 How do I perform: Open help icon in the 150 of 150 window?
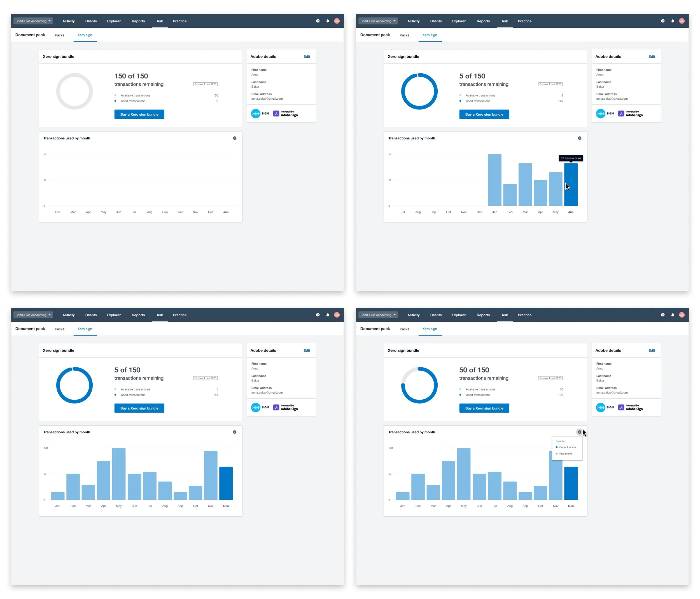318,21
